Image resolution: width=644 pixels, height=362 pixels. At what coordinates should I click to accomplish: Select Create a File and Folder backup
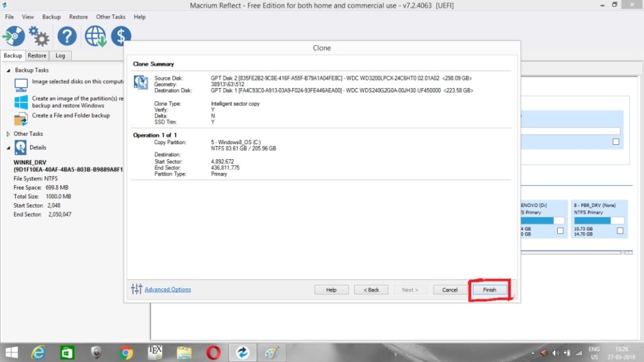(71, 116)
